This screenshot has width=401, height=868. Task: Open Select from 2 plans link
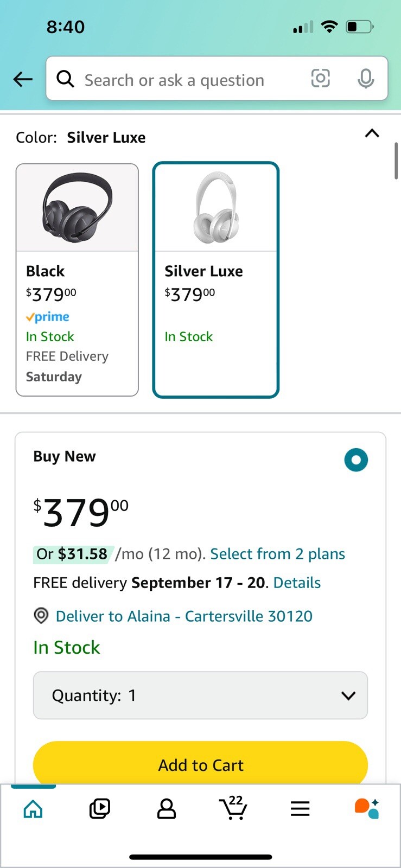pyautogui.click(x=277, y=554)
